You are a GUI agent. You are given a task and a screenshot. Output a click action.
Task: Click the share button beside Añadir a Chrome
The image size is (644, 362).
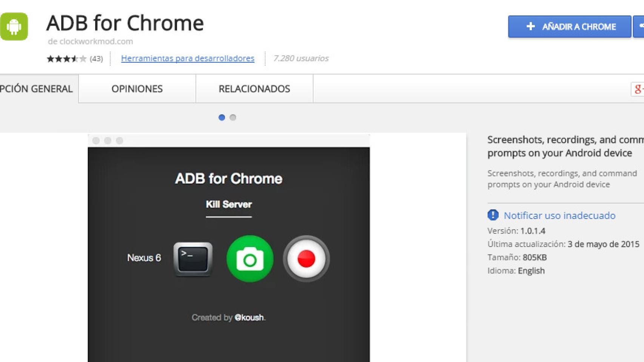(x=639, y=26)
